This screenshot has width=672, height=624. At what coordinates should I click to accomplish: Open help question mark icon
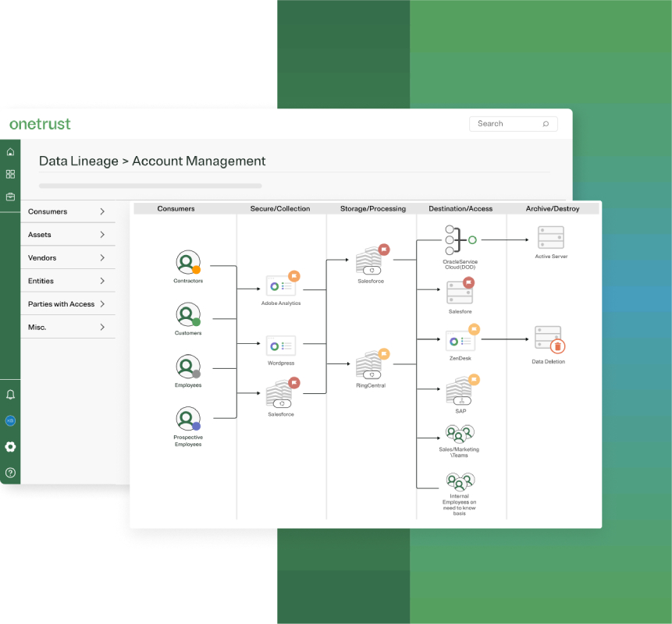pyautogui.click(x=10, y=473)
